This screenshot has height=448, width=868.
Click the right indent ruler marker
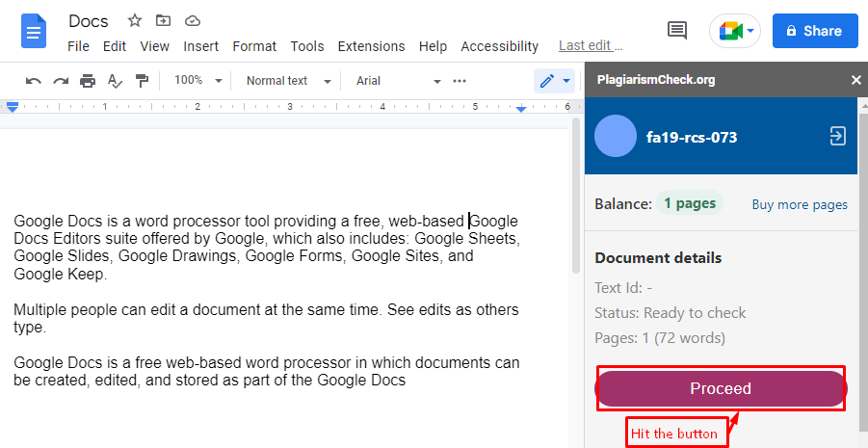coord(521,109)
